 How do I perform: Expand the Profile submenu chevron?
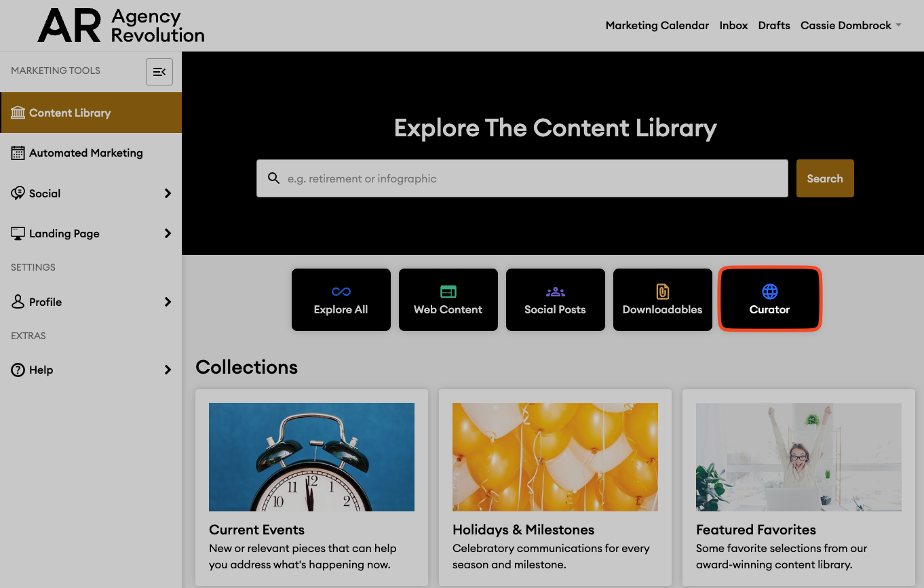point(168,302)
